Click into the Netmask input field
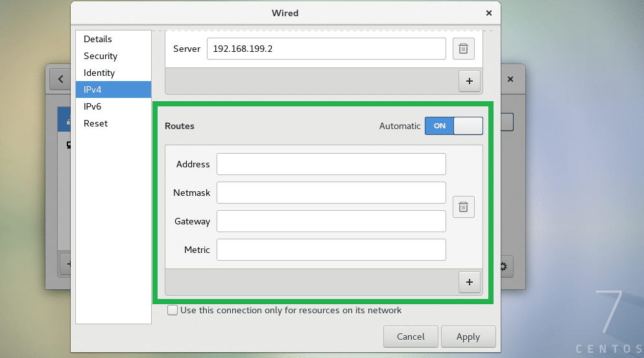644x358 pixels. [x=331, y=193]
